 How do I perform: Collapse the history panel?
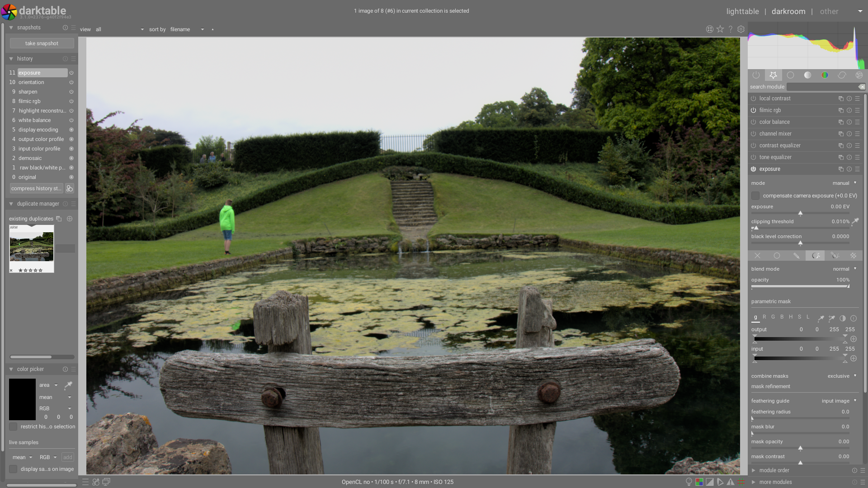(11, 59)
